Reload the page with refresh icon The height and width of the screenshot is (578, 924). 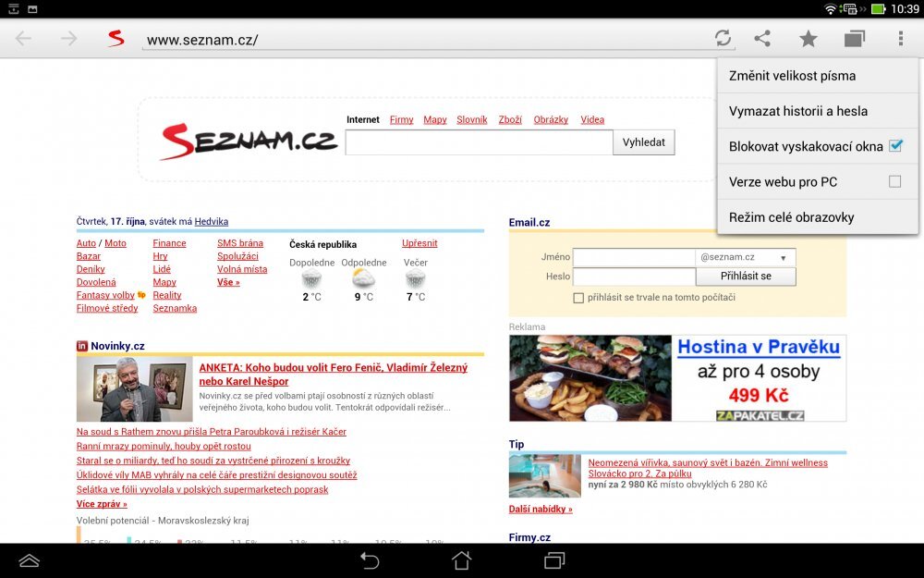(x=723, y=39)
